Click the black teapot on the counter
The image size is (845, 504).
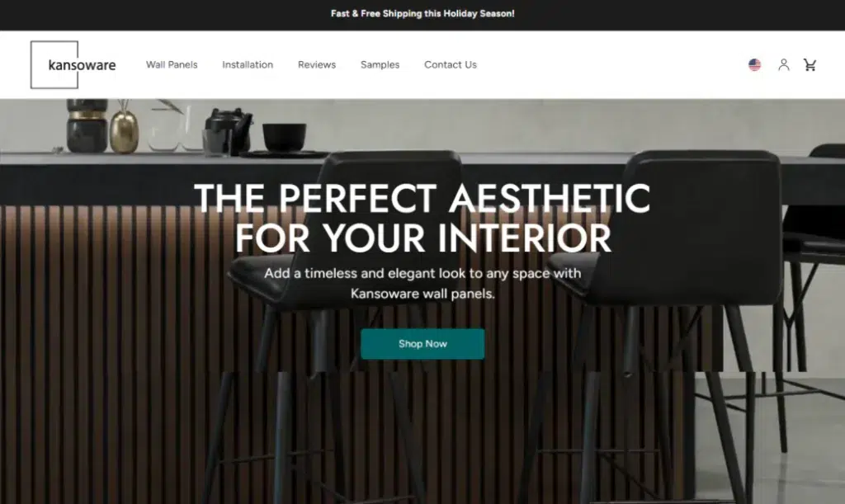click(228, 130)
